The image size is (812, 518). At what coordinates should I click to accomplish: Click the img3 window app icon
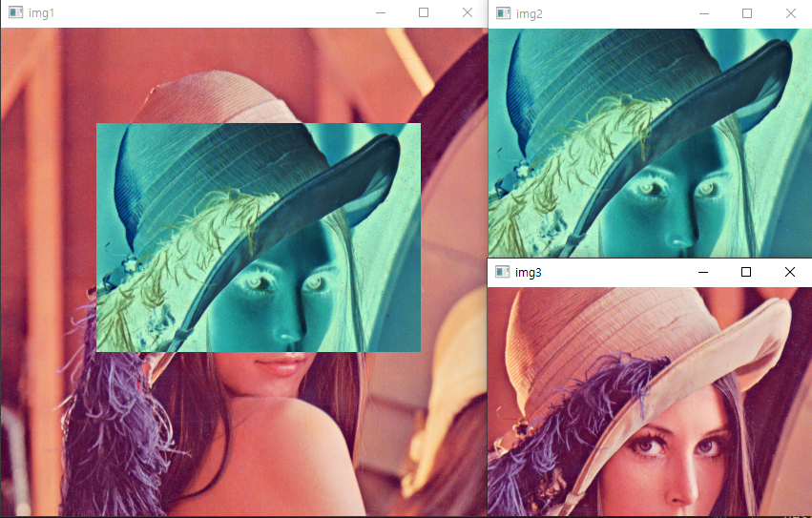(x=502, y=272)
